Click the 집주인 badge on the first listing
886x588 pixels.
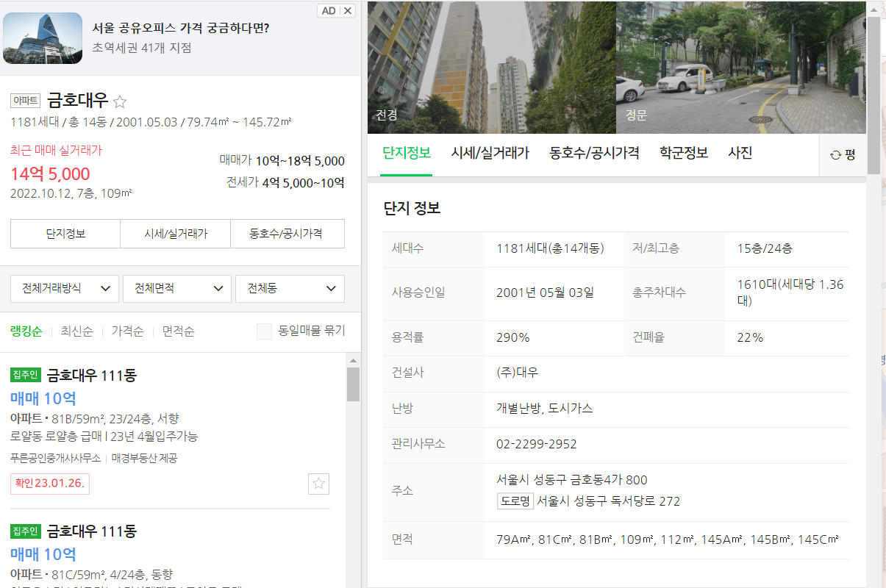coord(26,375)
